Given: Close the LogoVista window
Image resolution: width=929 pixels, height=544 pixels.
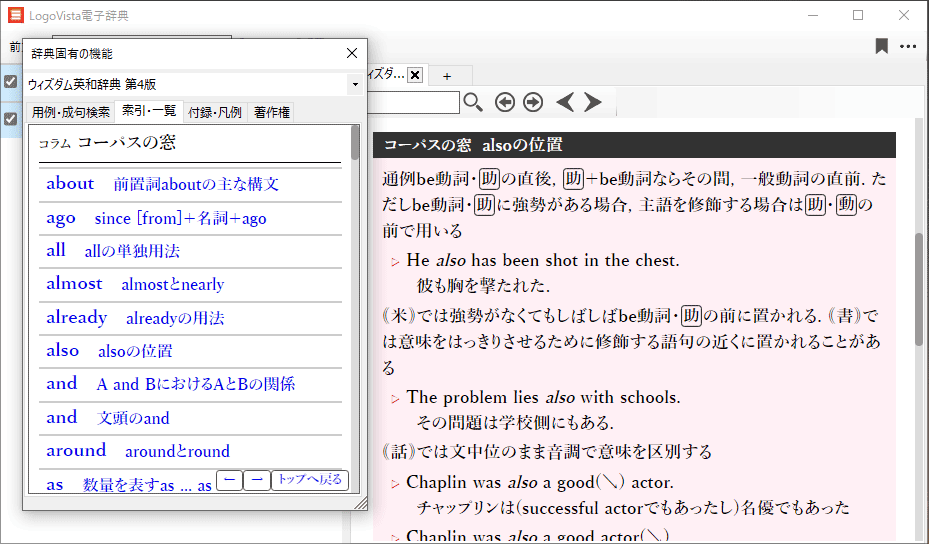Looking at the screenshot, I should 904,15.
